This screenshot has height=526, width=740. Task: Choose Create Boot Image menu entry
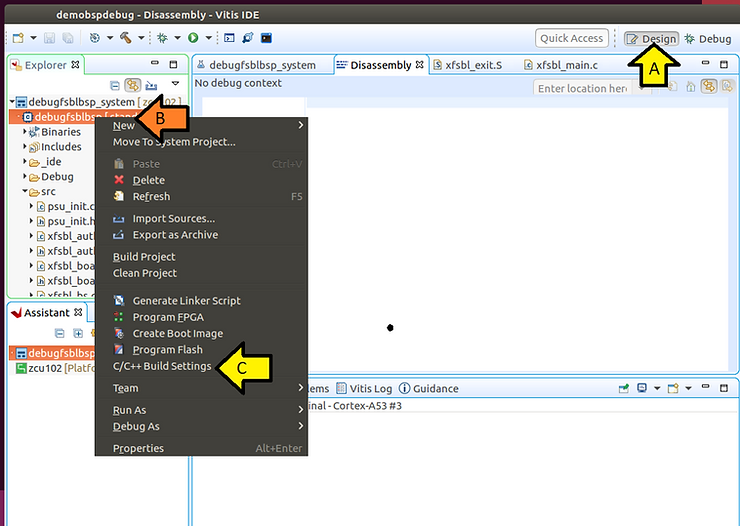coord(202,333)
